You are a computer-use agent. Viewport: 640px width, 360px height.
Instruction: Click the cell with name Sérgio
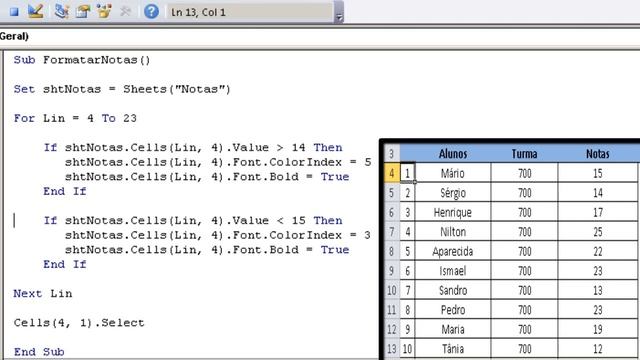pos(453,193)
